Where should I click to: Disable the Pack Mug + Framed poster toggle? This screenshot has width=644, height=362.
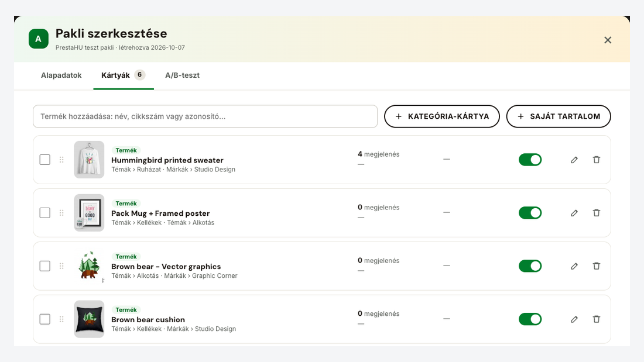coord(530,213)
